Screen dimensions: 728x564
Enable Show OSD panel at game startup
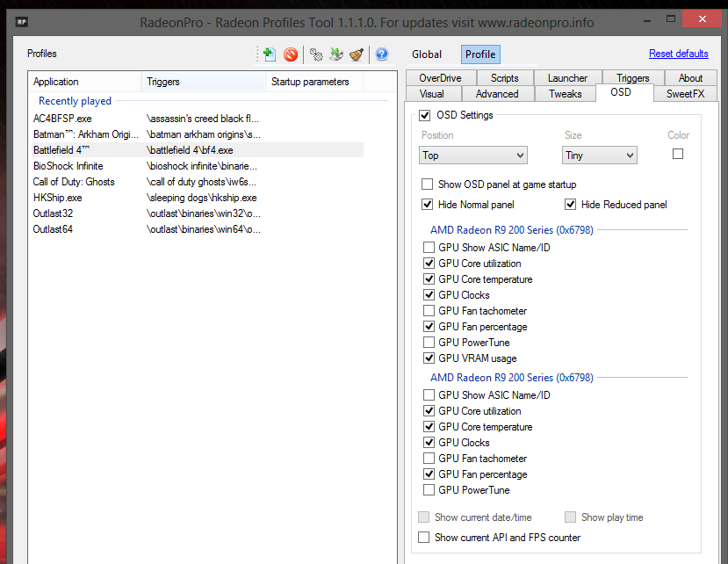point(428,184)
